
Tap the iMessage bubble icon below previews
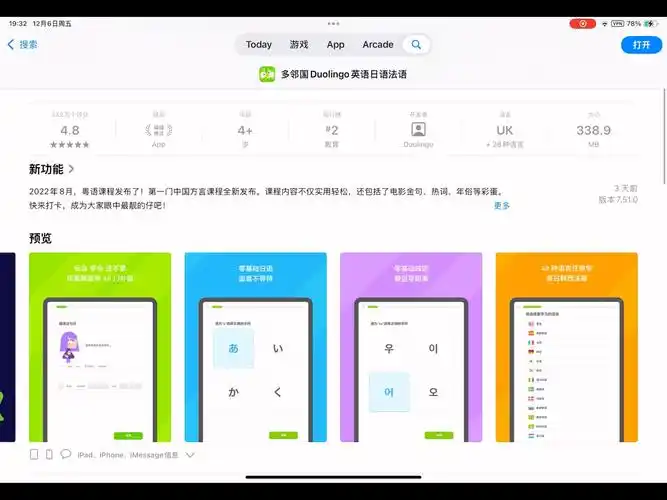pyautogui.click(x=66, y=454)
